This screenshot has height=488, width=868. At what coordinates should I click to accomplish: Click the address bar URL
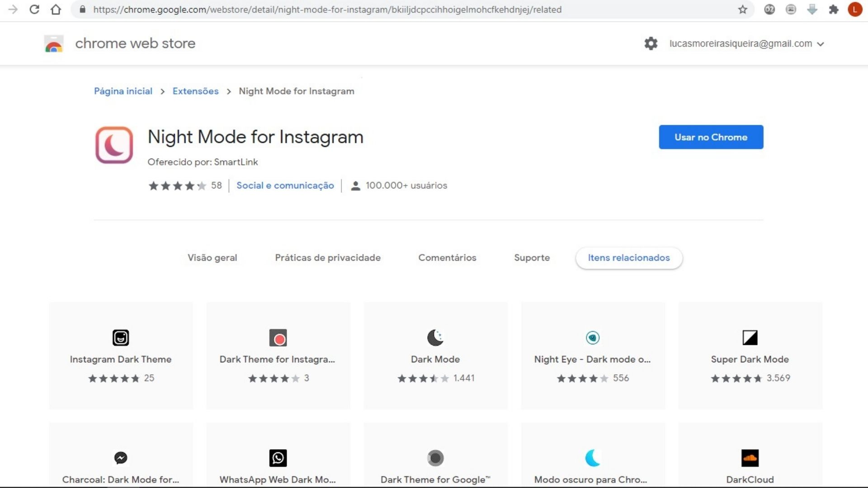click(x=327, y=9)
